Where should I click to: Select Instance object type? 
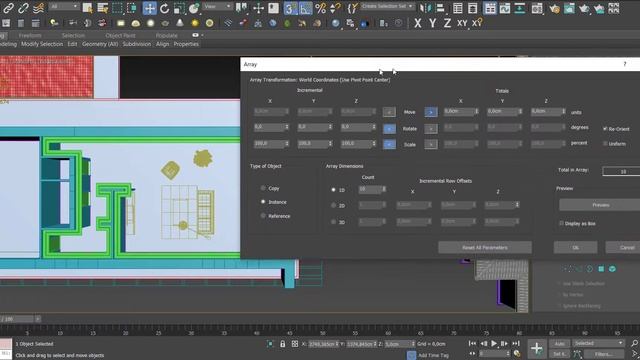point(273,202)
